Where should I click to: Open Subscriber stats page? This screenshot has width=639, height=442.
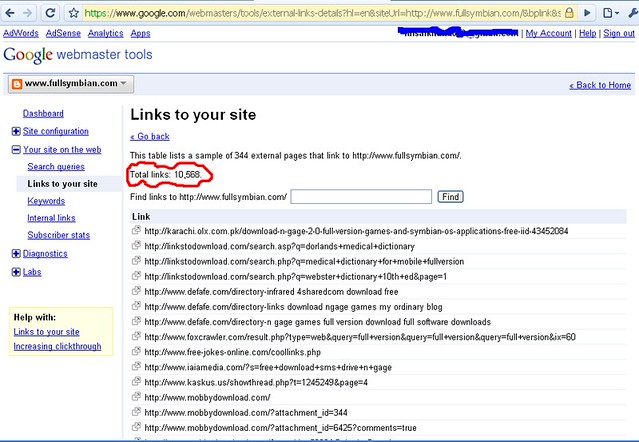click(59, 235)
